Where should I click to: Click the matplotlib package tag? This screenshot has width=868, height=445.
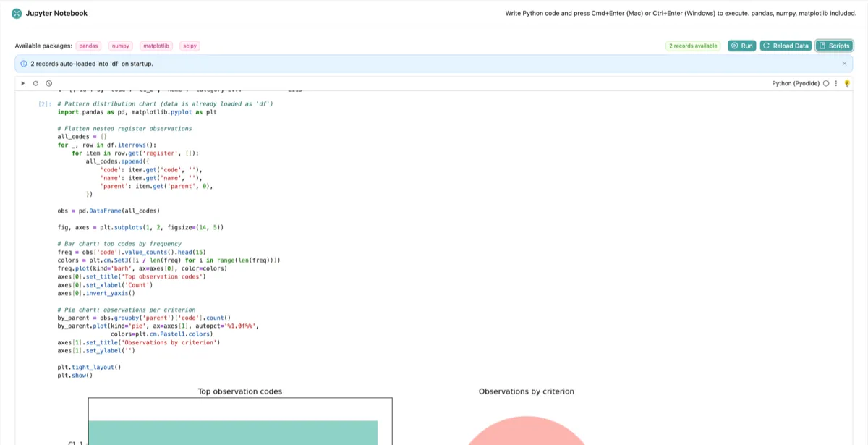click(x=156, y=46)
